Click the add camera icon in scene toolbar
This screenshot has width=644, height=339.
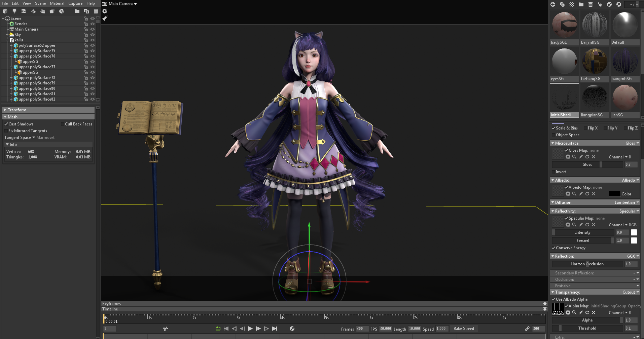(x=24, y=11)
